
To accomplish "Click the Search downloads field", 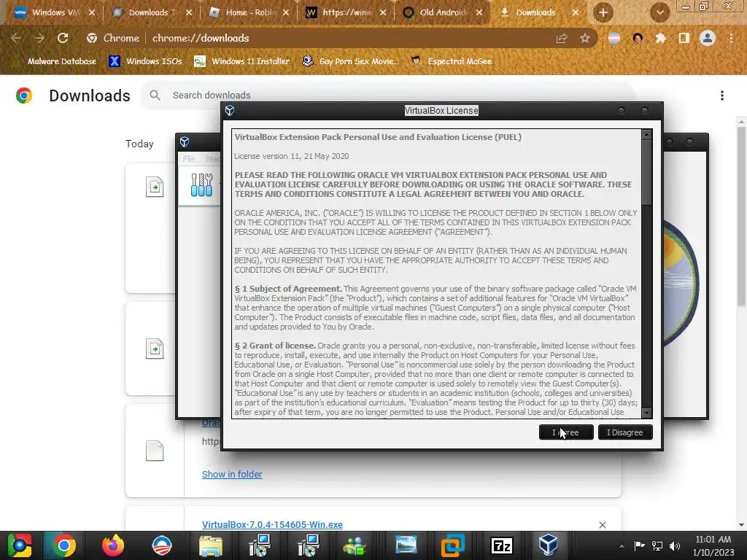I will tap(387, 96).
